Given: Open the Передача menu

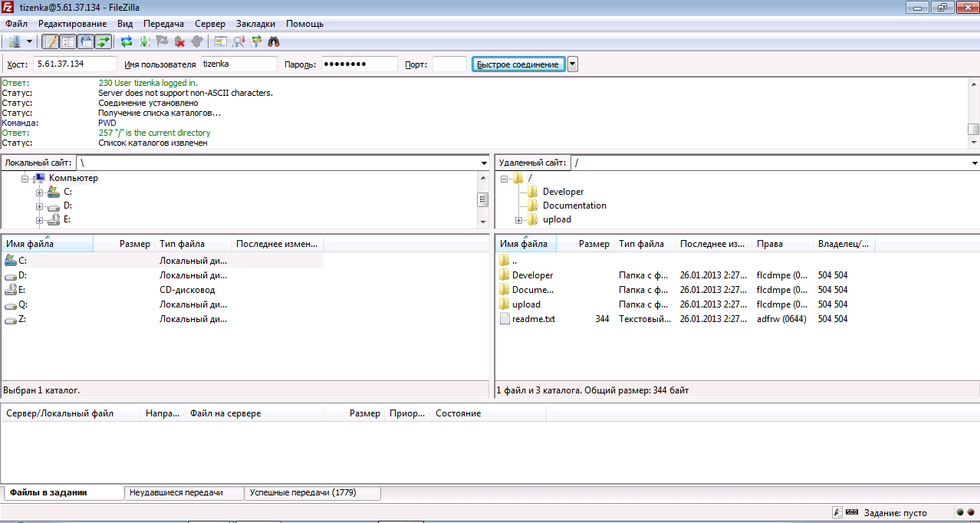Looking at the screenshot, I should tap(164, 24).
